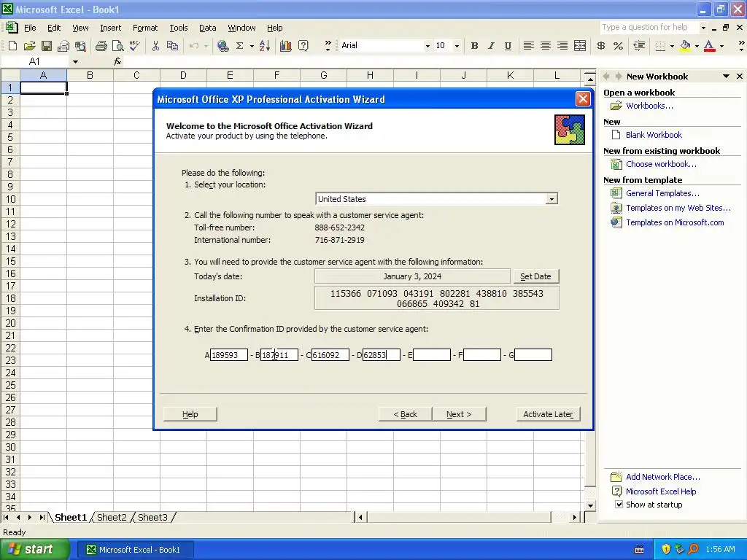Open the Edit menu
This screenshot has height=560, width=747.
[x=54, y=28]
